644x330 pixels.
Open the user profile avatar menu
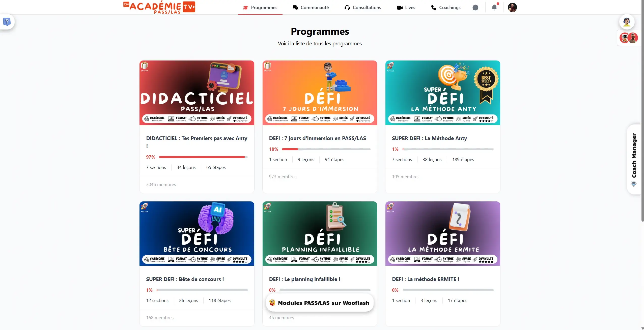(x=512, y=8)
